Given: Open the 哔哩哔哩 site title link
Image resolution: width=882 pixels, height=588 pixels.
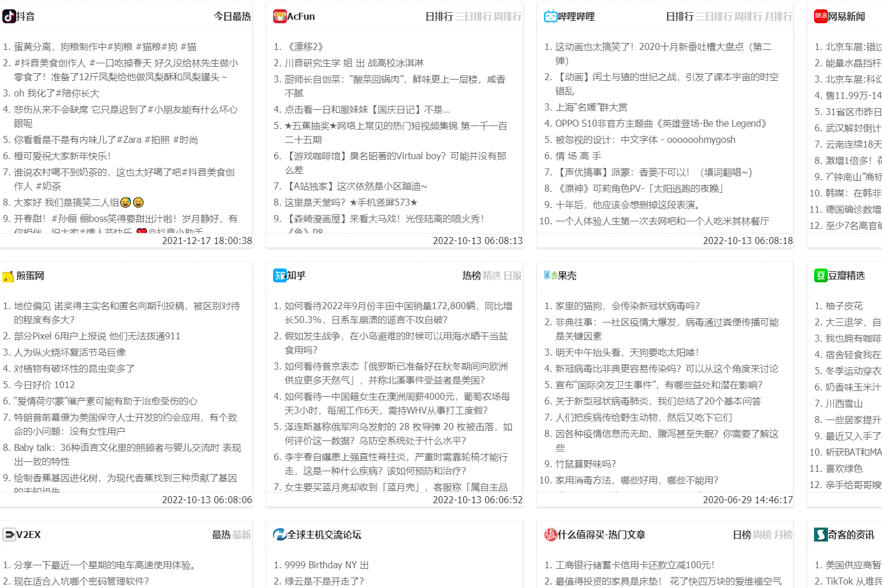Looking at the screenshot, I should (576, 16).
